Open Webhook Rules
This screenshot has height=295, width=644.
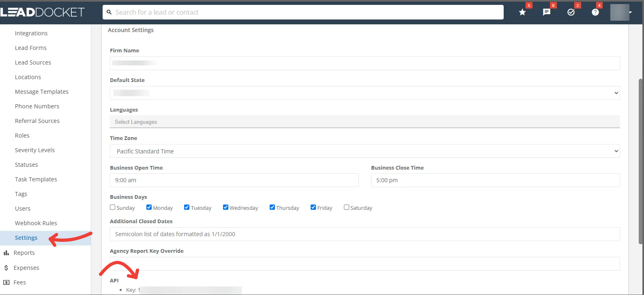click(36, 223)
